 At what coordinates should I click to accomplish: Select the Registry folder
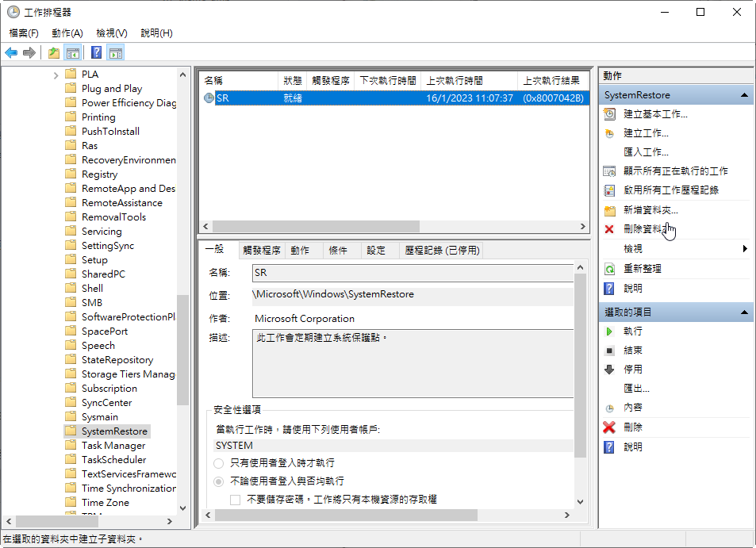pos(99,174)
